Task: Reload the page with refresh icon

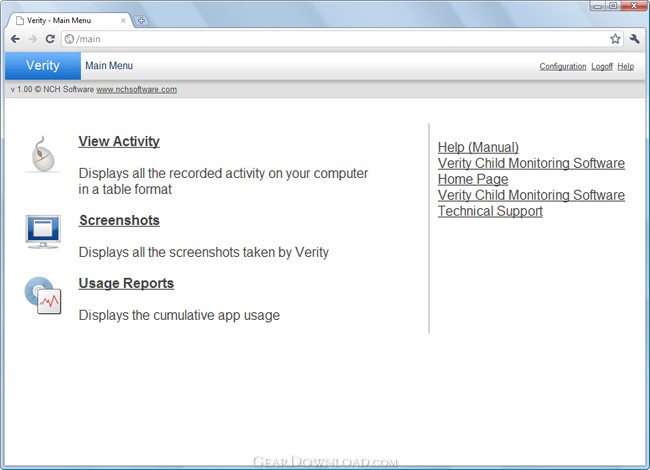Action: tap(50, 39)
